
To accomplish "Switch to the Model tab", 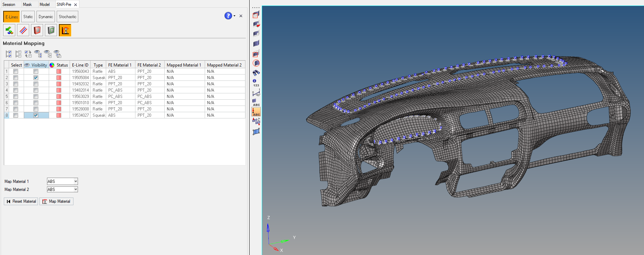I will pyautogui.click(x=45, y=5).
